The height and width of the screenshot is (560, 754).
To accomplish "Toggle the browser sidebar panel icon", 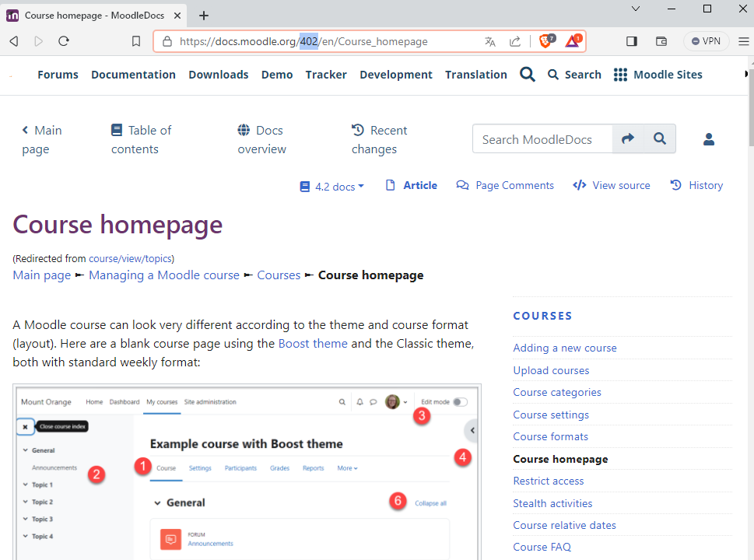I will coord(632,41).
